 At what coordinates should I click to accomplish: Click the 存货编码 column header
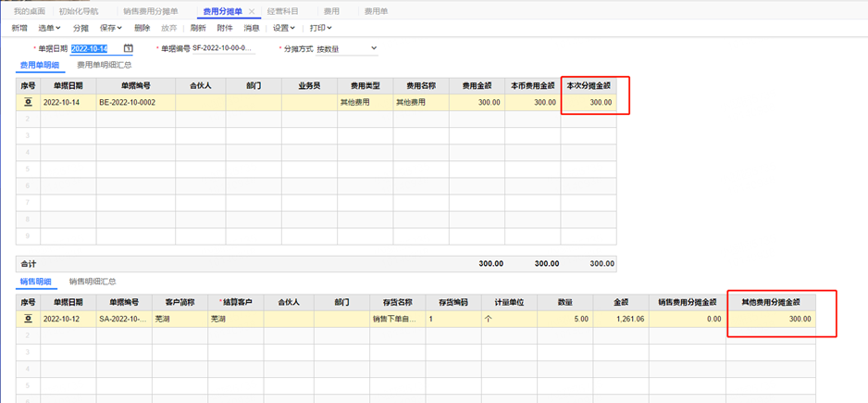pos(453,303)
